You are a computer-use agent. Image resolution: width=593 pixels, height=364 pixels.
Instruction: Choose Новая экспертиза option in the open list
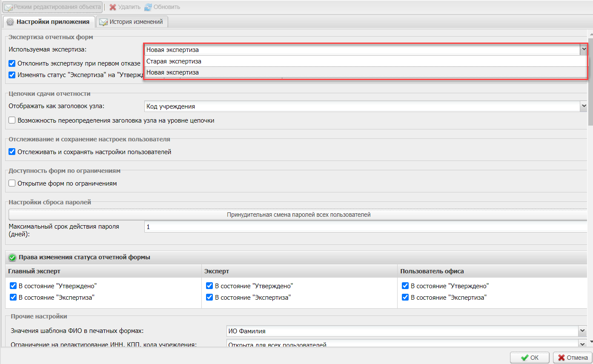[x=173, y=72]
